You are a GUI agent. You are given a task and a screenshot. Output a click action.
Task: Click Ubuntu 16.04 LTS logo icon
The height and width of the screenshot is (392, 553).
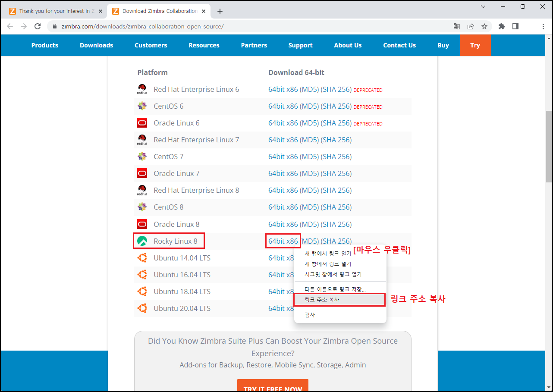[142, 275]
